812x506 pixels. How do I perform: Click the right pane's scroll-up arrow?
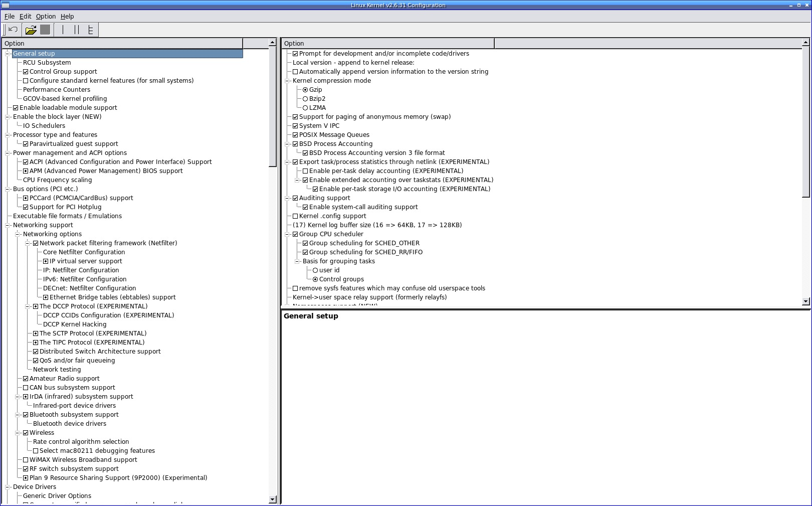tap(806, 43)
